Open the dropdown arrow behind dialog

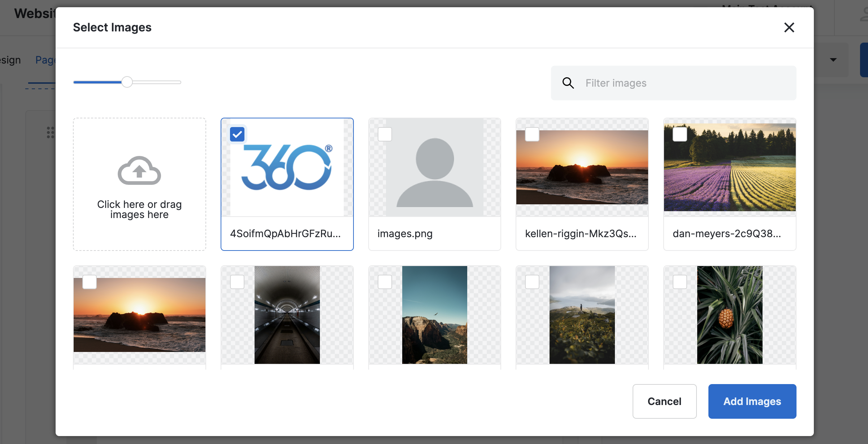coord(833,60)
